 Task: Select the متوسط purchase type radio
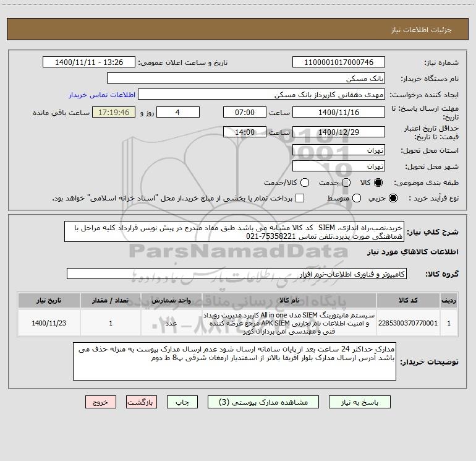pos(357,198)
